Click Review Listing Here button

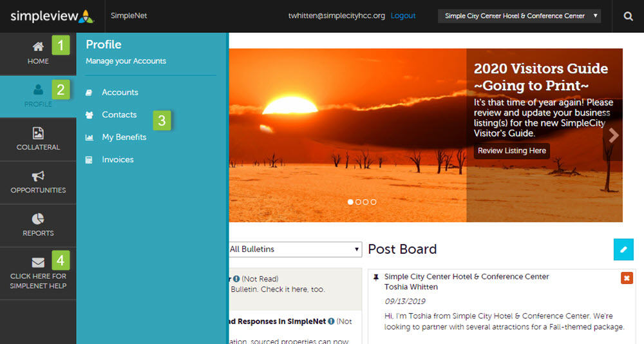point(512,151)
